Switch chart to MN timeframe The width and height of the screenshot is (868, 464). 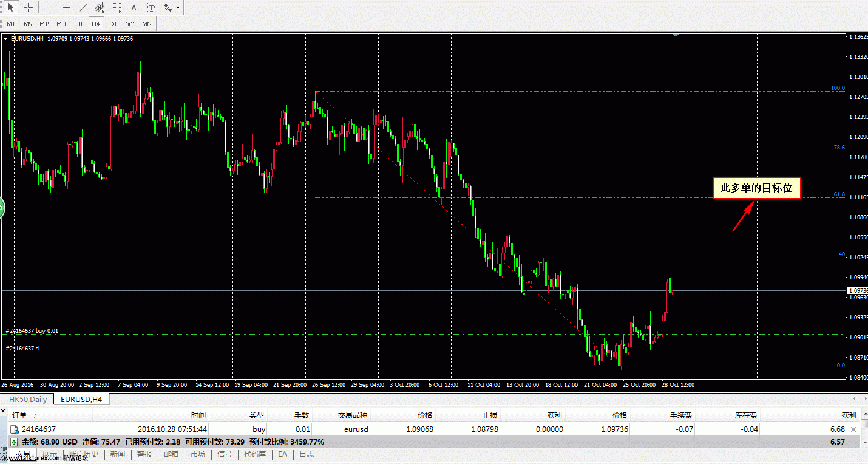click(x=147, y=24)
